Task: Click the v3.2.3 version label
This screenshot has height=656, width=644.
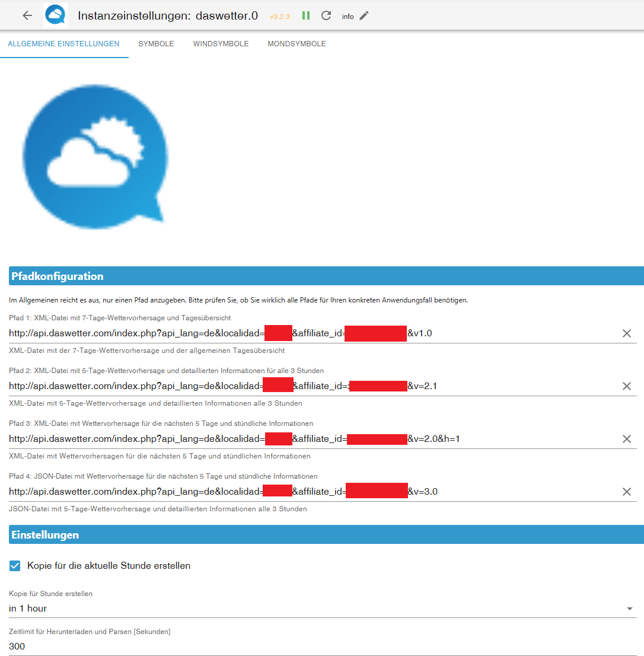Action: tap(280, 17)
